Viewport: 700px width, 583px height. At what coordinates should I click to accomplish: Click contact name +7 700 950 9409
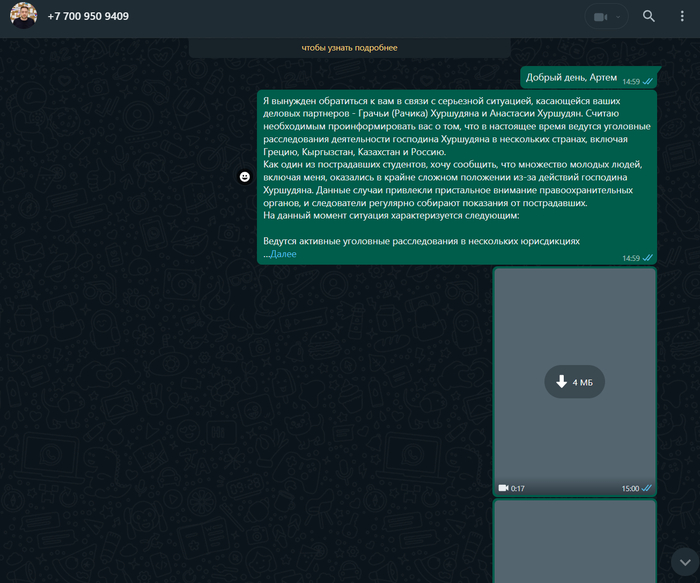pyautogui.click(x=88, y=17)
